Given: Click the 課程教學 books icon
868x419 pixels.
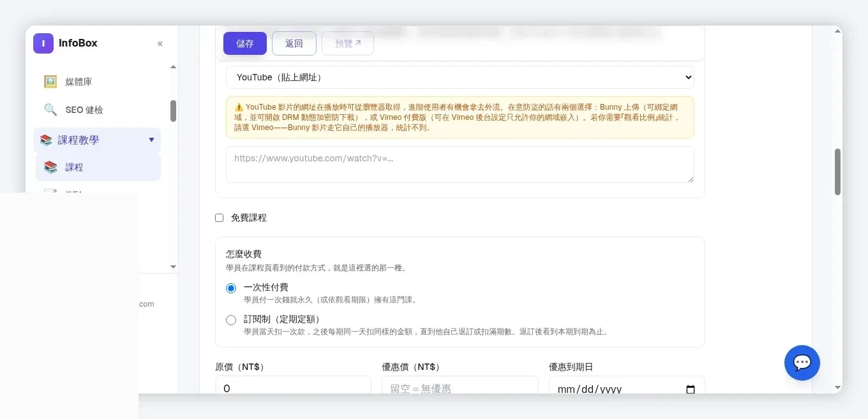Looking at the screenshot, I should (x=46, y=140).
